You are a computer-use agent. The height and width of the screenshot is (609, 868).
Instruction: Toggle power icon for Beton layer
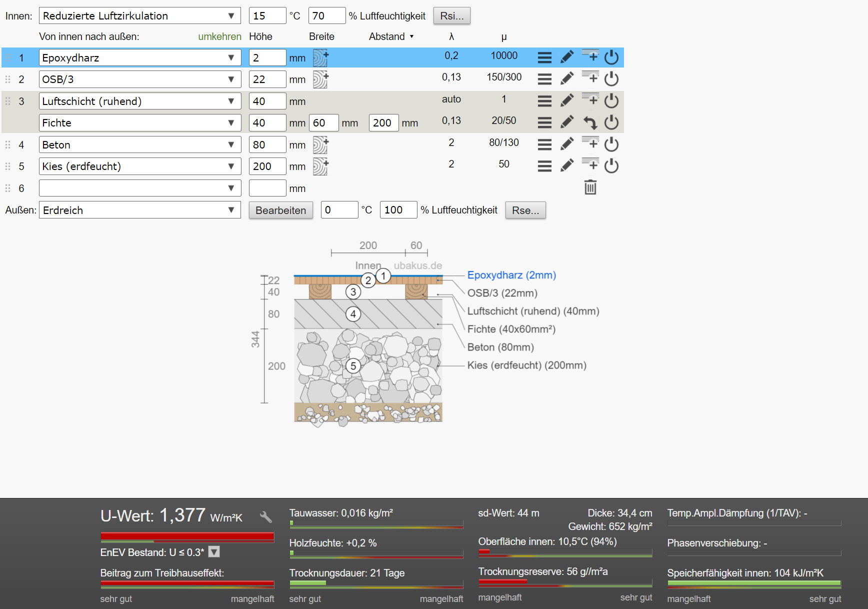pos(611,144)
